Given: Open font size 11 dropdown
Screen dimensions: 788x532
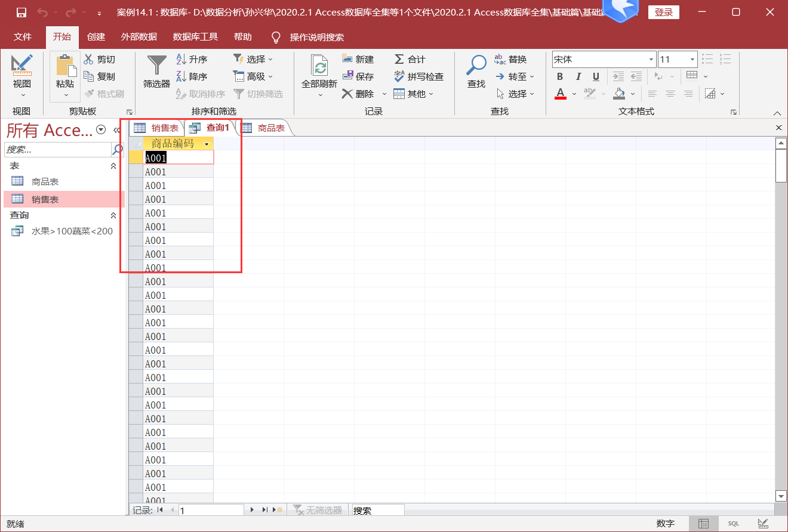Looking at the screenshot, I should (692, 60).
